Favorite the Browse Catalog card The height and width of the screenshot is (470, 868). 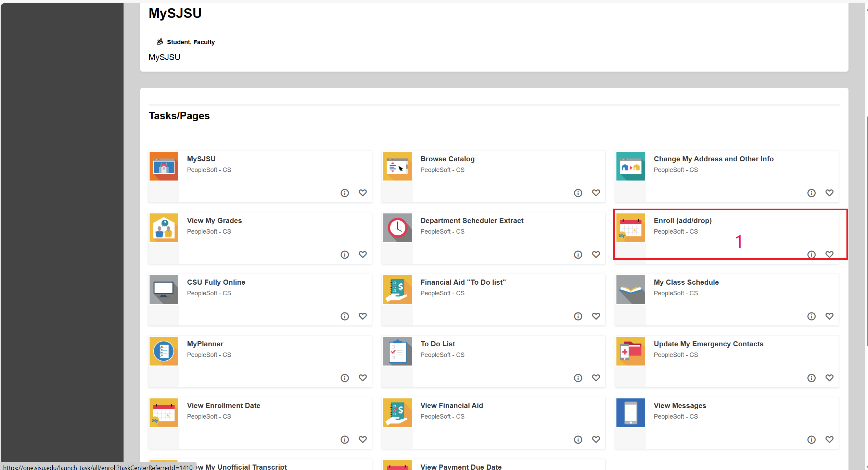(x=596, y=193)
